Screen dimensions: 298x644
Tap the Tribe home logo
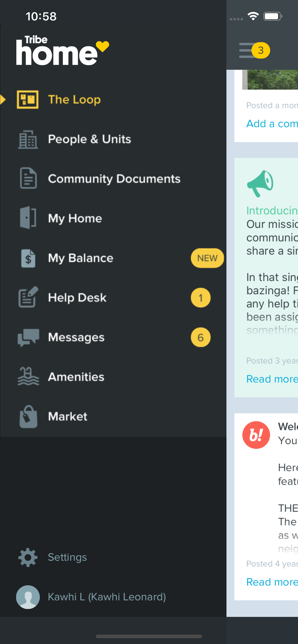click(x=63, y=51)
